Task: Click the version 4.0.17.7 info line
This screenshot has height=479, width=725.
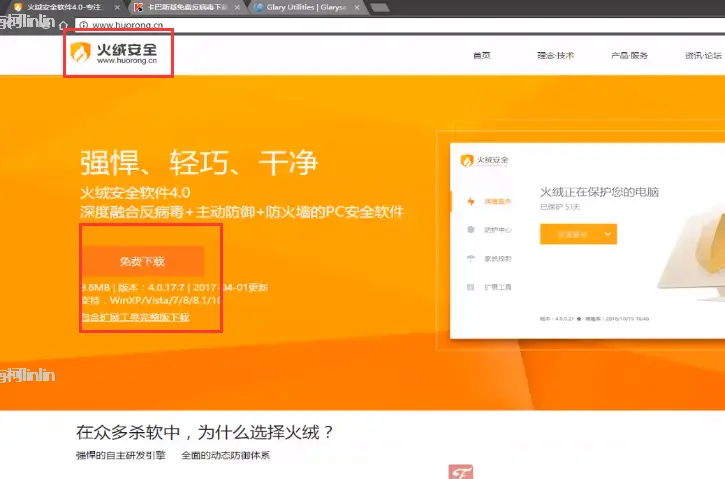Action: pos(175,288)
